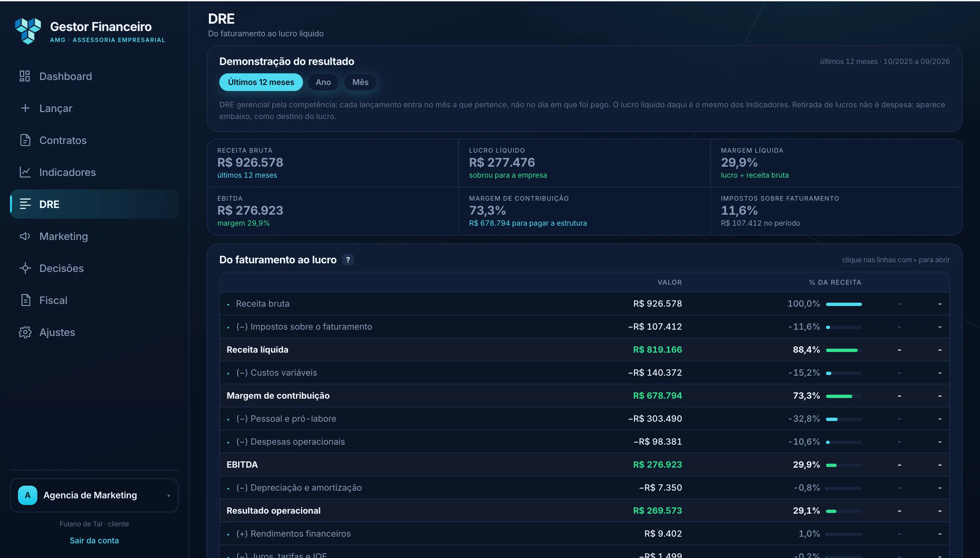
Task: Click the DRE lines icon in sidebar
Action: pos(25,204)
